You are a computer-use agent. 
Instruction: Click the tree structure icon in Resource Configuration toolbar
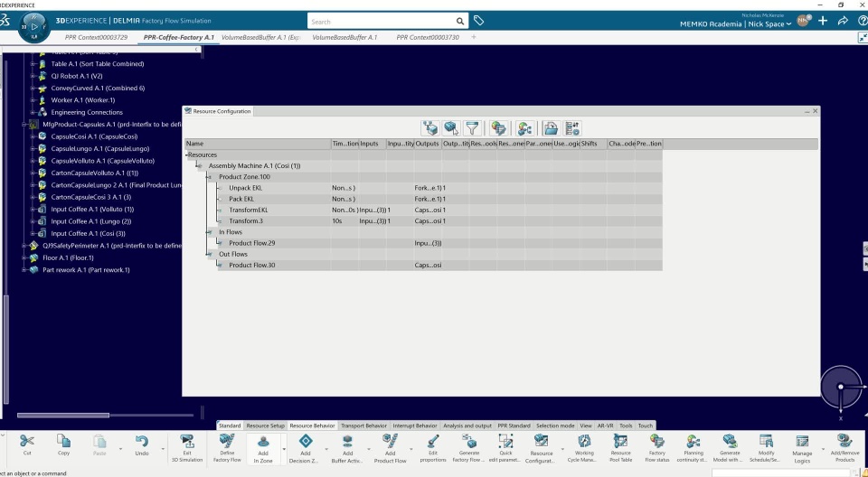430,128
